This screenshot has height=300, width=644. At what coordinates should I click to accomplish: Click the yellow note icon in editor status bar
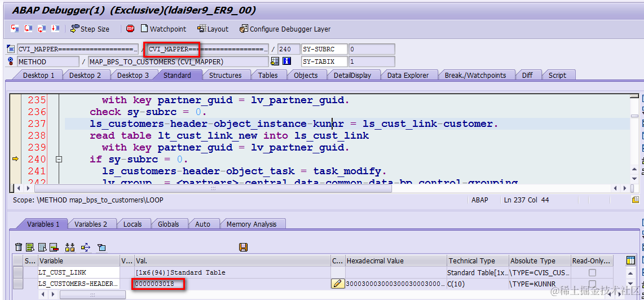pos(636,200)
